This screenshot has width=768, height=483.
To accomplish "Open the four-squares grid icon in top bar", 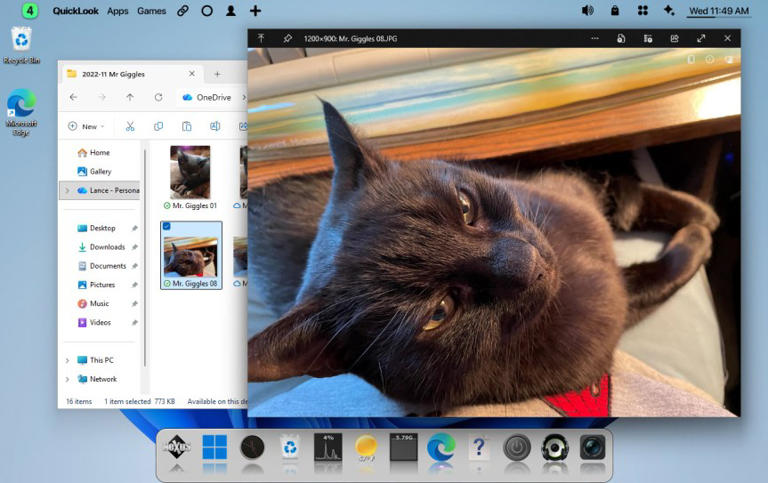I will point(643,10).
